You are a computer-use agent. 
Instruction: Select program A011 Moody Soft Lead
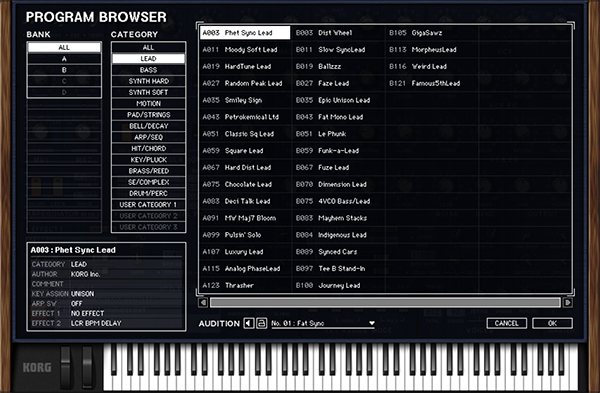tap(245, 50)
